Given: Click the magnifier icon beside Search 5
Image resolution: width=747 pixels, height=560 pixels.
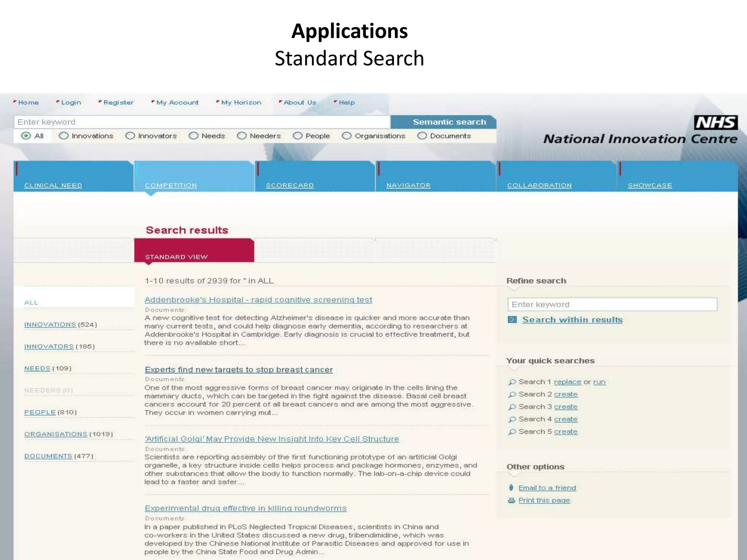Looking at the screenshot, I should click(x=512, y=432).
